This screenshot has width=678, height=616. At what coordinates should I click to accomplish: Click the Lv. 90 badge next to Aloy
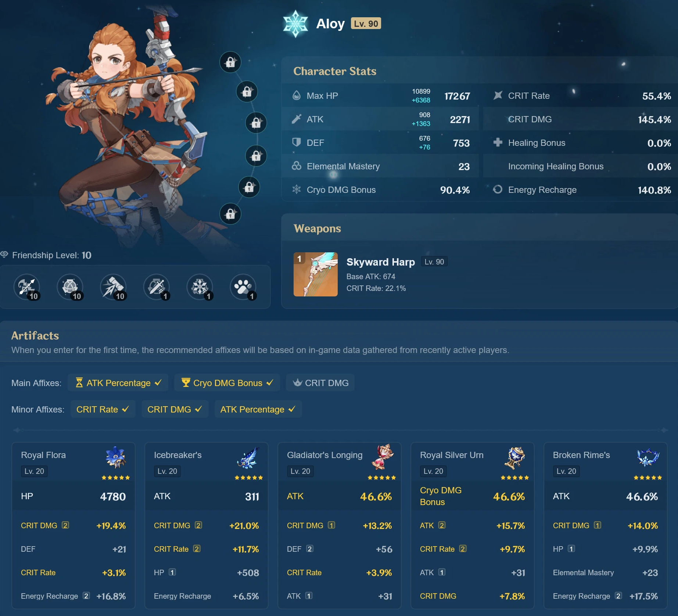tap(366, 24)
